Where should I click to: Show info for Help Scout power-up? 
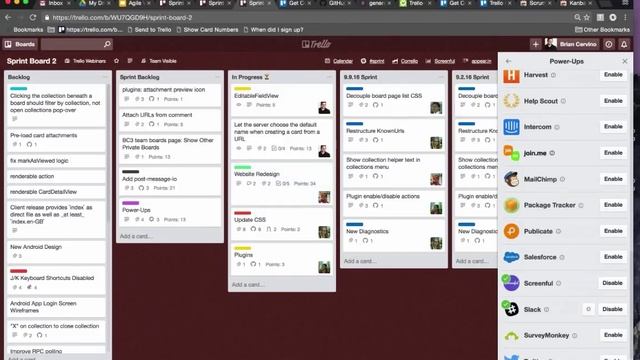click(x=563, y=101)
